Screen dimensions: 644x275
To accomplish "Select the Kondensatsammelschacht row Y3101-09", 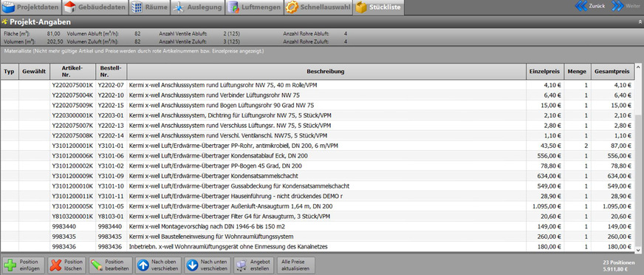I will [317, 176].
